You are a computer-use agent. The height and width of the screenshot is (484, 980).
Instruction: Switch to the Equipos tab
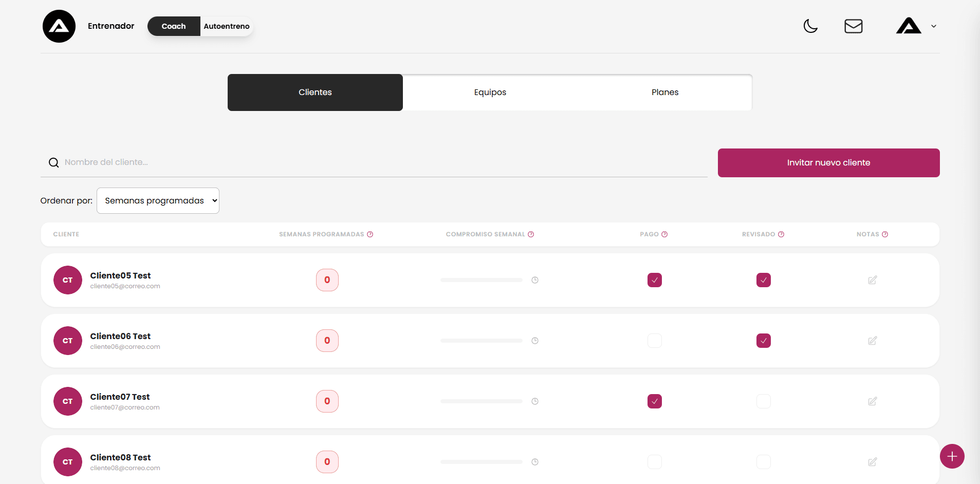[490, 92]
